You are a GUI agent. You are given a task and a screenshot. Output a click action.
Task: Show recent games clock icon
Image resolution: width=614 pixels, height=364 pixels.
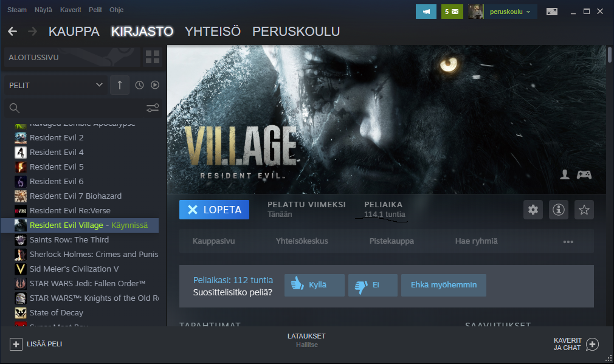coord(139,85)
